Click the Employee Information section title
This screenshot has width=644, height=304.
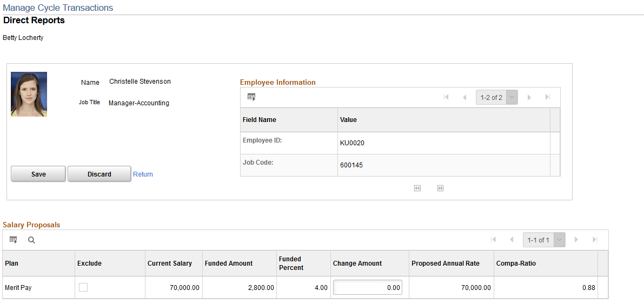pos(277,82)
